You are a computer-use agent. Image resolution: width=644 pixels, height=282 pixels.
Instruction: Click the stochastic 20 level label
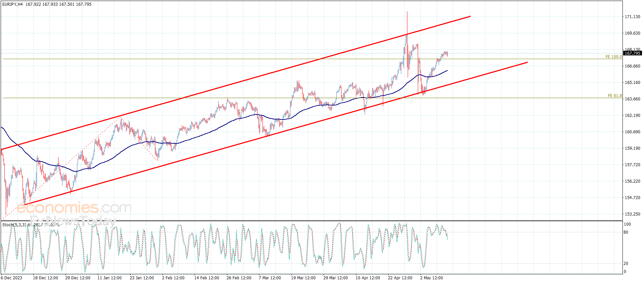pos(626,264)
